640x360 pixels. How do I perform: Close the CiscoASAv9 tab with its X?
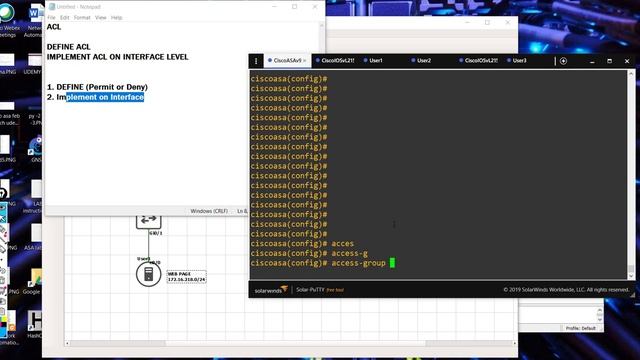pyautogui.click(x=304, y=61)
